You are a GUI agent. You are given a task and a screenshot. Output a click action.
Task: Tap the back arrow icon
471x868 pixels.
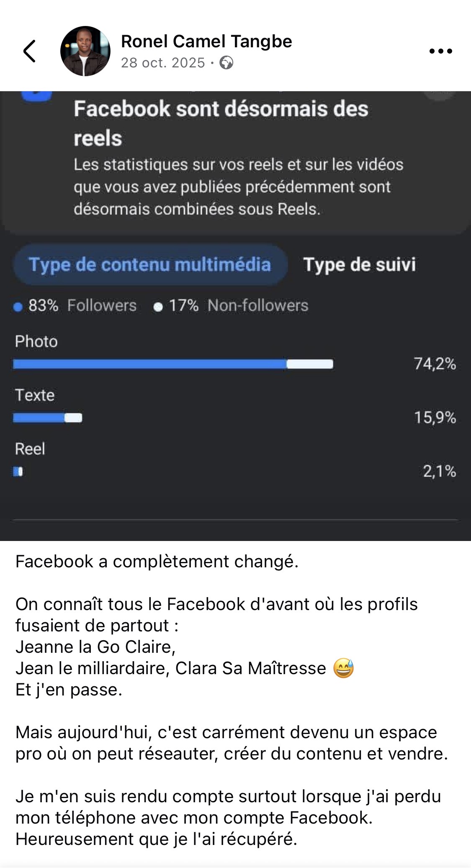click(x=29, y=51)
